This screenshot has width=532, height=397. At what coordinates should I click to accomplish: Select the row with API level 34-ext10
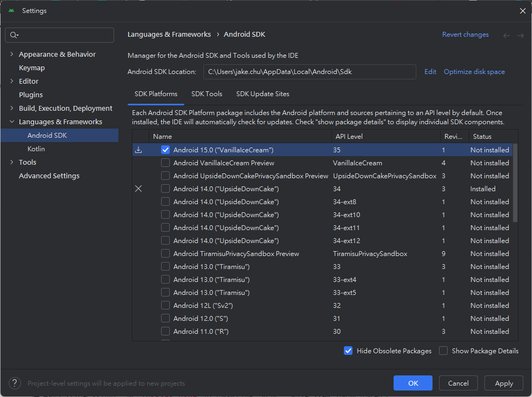click(x=322, y=214)
